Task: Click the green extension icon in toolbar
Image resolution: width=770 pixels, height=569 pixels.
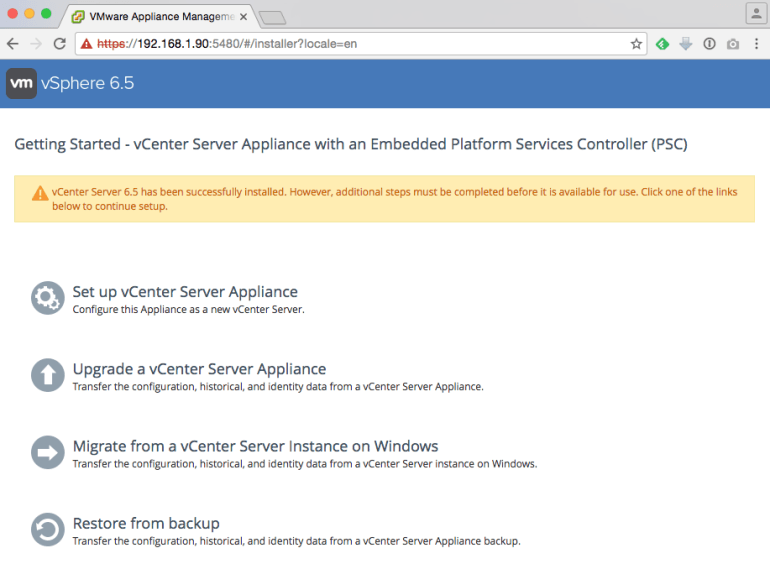Action: [662, 44]
